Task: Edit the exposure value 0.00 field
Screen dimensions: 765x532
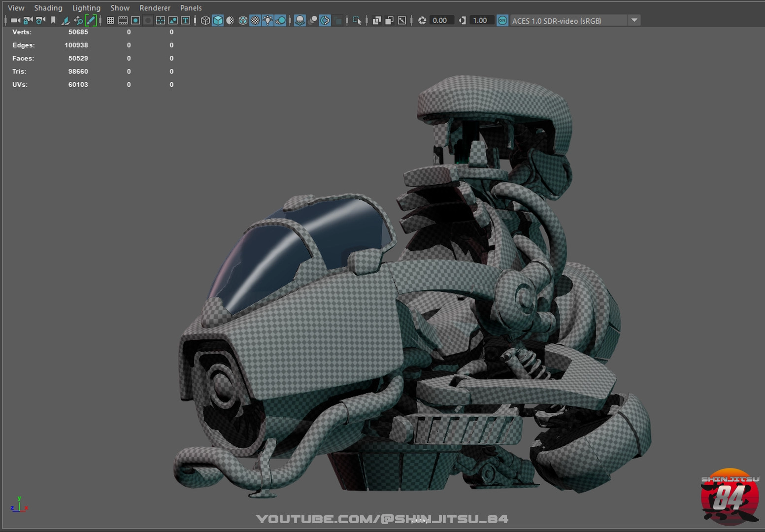Action: click(x=440, y=20)
